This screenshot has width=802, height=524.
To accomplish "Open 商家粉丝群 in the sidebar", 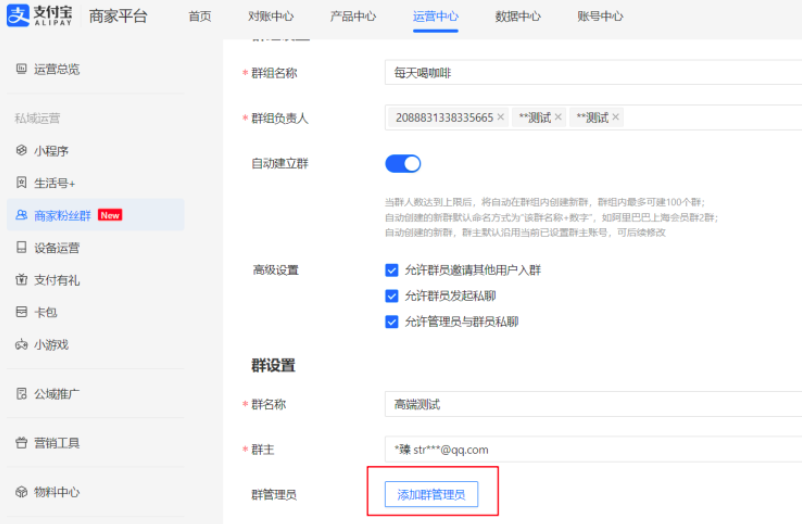I will tap(62, 215).
